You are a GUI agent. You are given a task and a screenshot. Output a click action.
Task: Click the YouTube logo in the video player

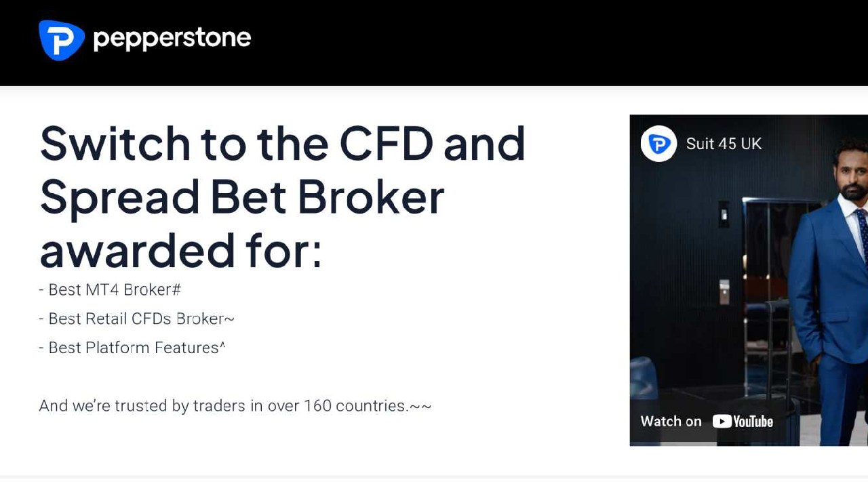[743, 422]
